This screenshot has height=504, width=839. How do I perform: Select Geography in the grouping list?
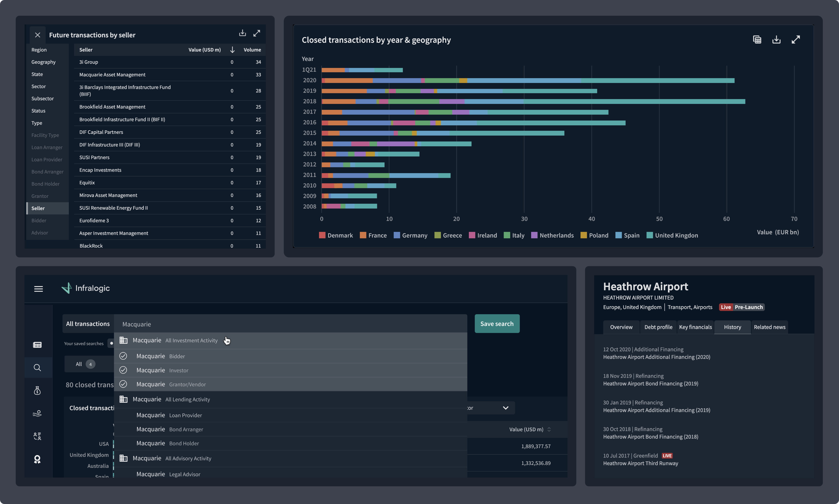coord(43,62)
